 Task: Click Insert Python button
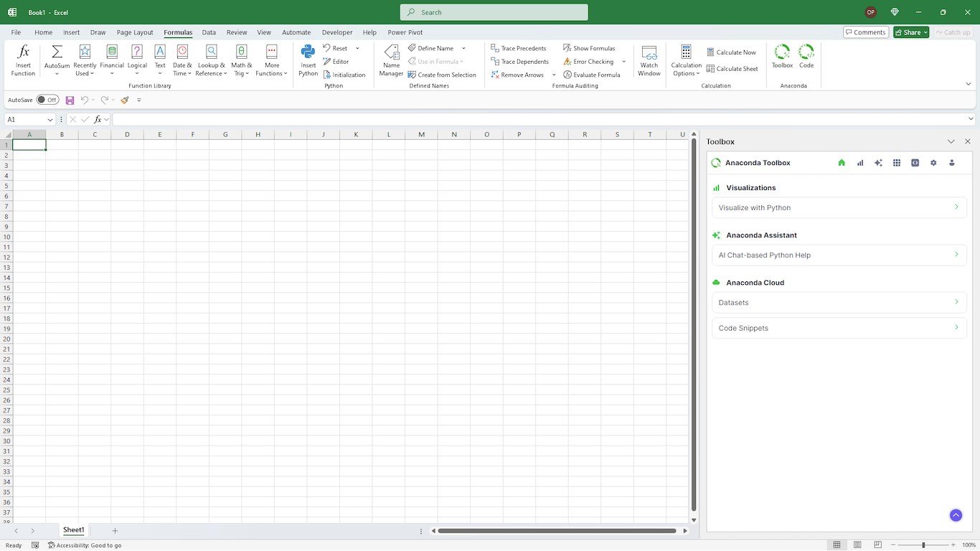308,60
